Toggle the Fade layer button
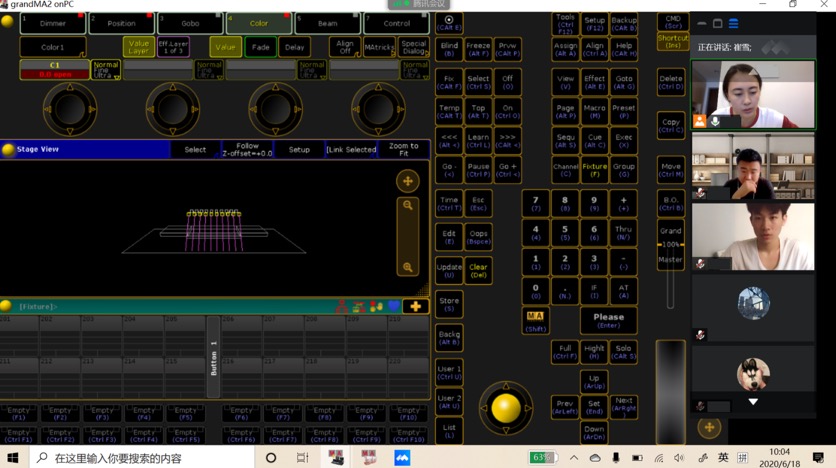The height and width of the screenshot is (468, 836). [261, 47]
